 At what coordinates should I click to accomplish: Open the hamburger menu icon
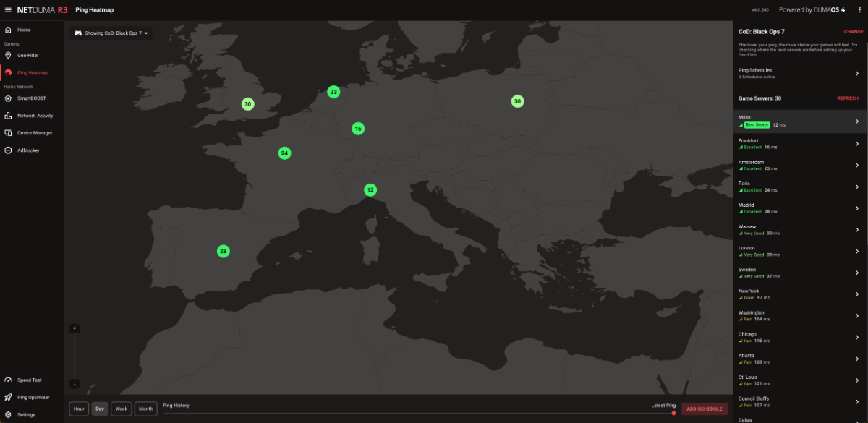click(x=8, y=10)
